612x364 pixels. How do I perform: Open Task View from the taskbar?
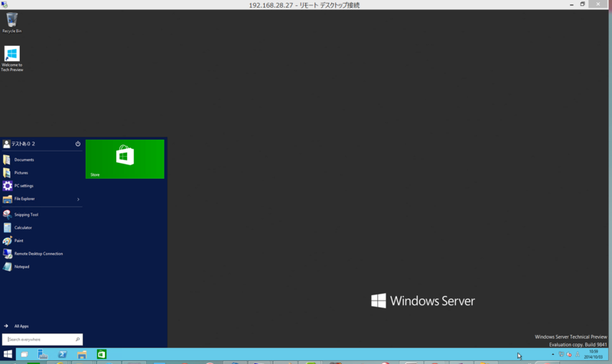tap(24, 354)
